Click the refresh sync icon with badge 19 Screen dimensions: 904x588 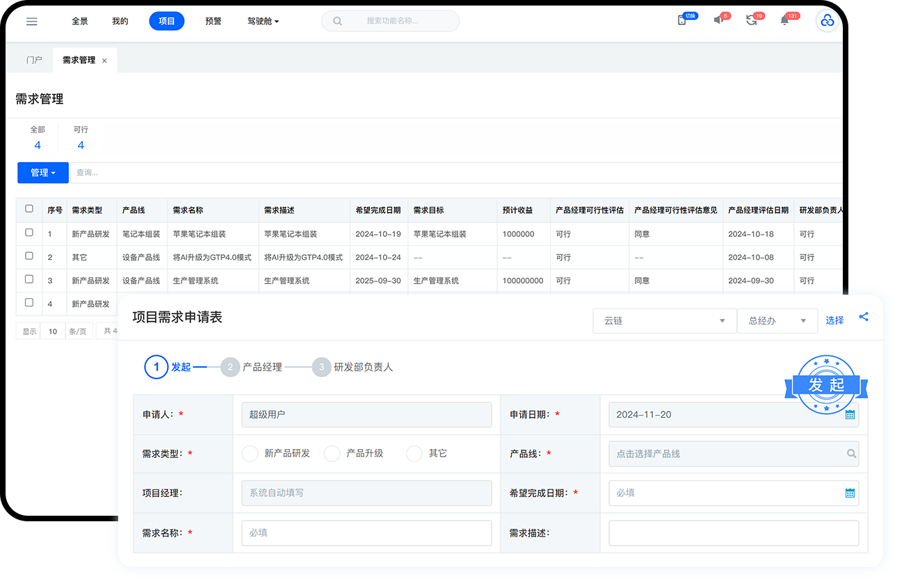point(751,21)
